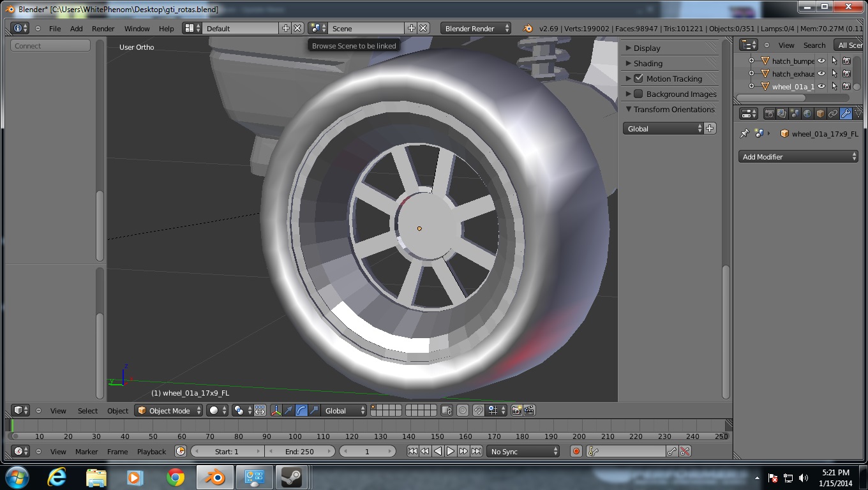Select the rotate manipulator arc
The image size is (868, 490).
point(301,410)
